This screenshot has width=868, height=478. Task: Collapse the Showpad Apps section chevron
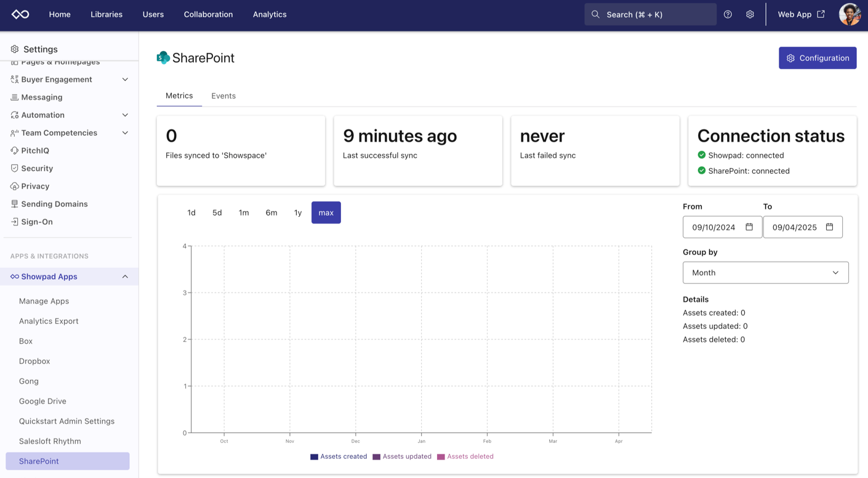click(125, 277)
